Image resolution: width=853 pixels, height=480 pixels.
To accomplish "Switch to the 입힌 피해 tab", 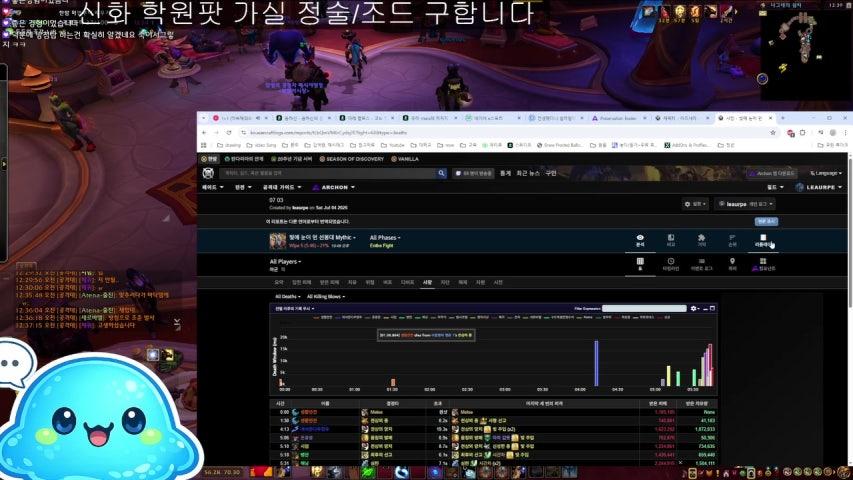I will coord(301,282).
